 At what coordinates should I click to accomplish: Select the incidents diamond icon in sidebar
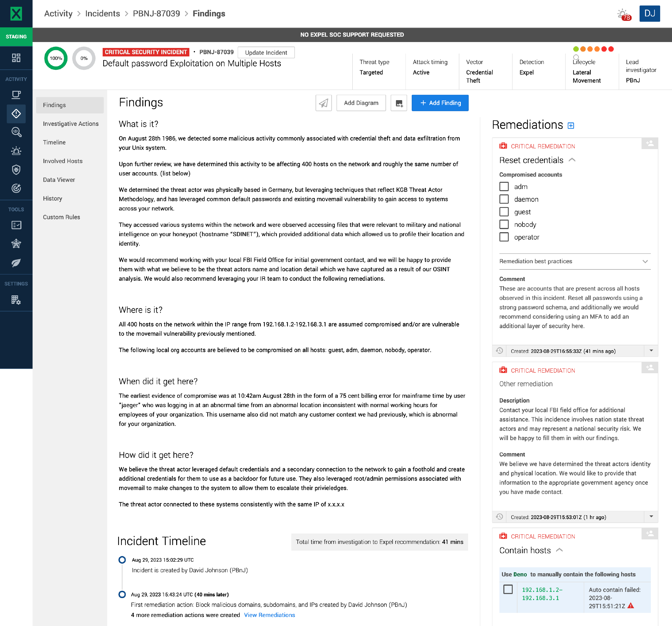(16, 114)
